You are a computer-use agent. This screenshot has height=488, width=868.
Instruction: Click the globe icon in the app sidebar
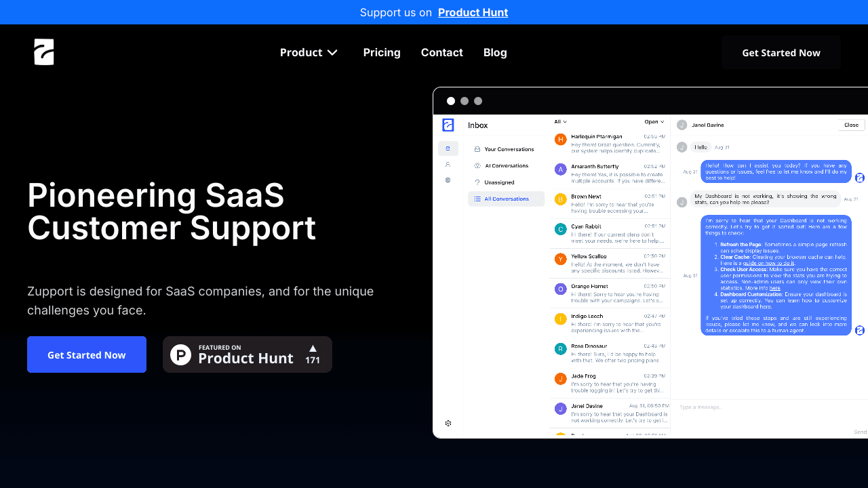448,180
